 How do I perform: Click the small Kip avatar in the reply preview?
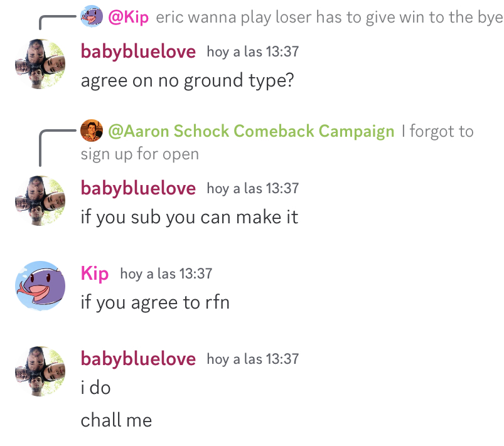click(x=92, y=16)
